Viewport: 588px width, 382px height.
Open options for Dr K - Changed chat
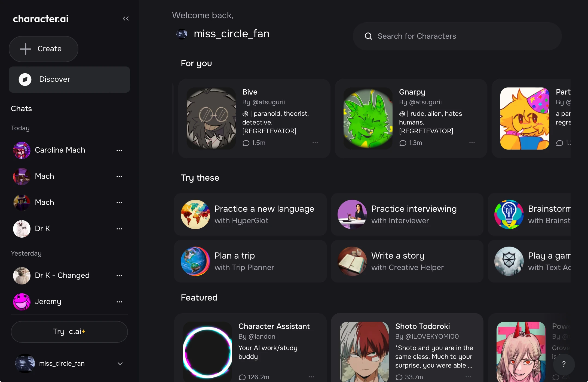tap(119, 276)
